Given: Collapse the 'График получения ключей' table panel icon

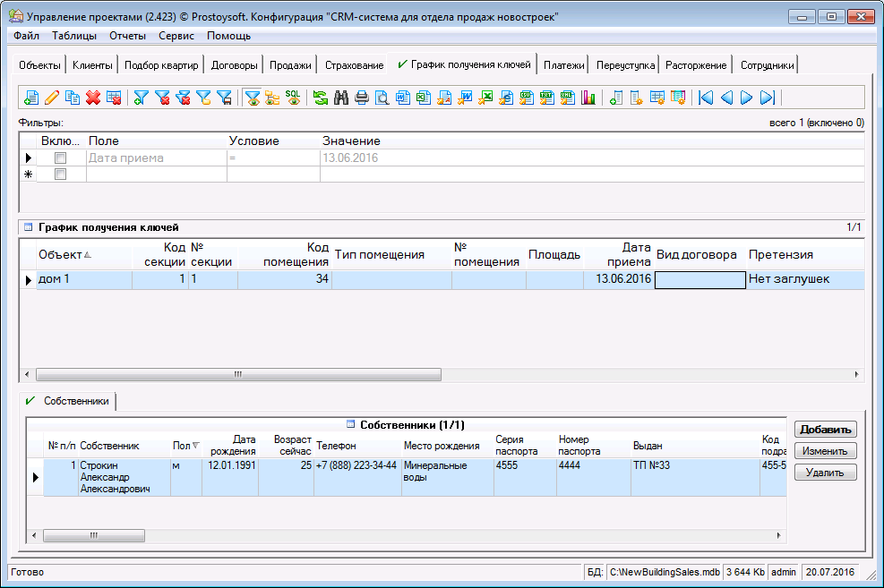Looking at the screenshot, I should 29,227.
